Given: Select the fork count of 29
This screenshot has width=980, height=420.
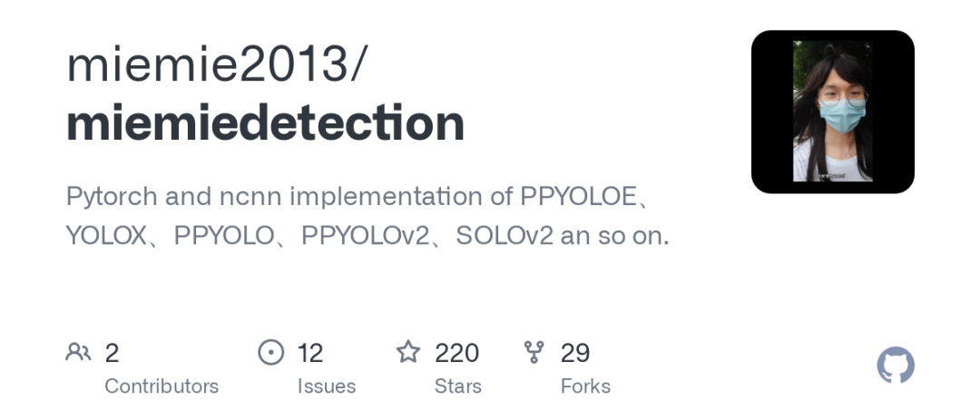Looking at the screenshot, I should click(x=575, y=352).
